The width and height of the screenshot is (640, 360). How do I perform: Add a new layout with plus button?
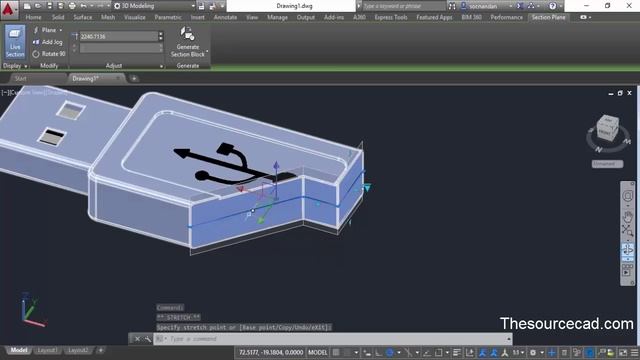click(x=100, y=350)
